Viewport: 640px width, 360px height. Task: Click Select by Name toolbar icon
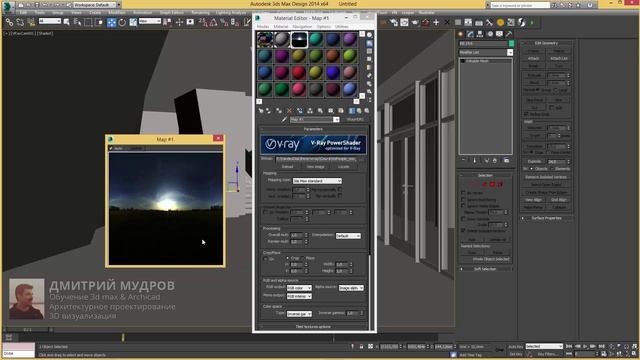77,22
